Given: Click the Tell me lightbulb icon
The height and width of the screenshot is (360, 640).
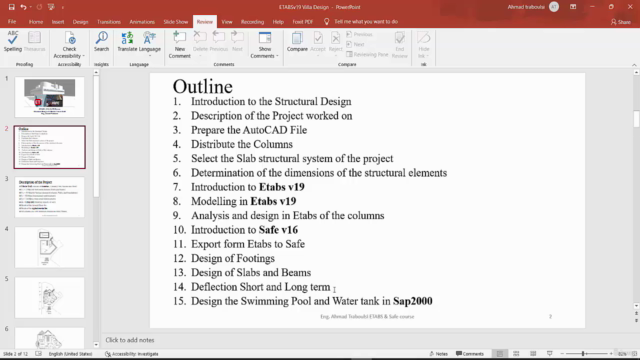Looking at the screenshot, I should [327, 22].
